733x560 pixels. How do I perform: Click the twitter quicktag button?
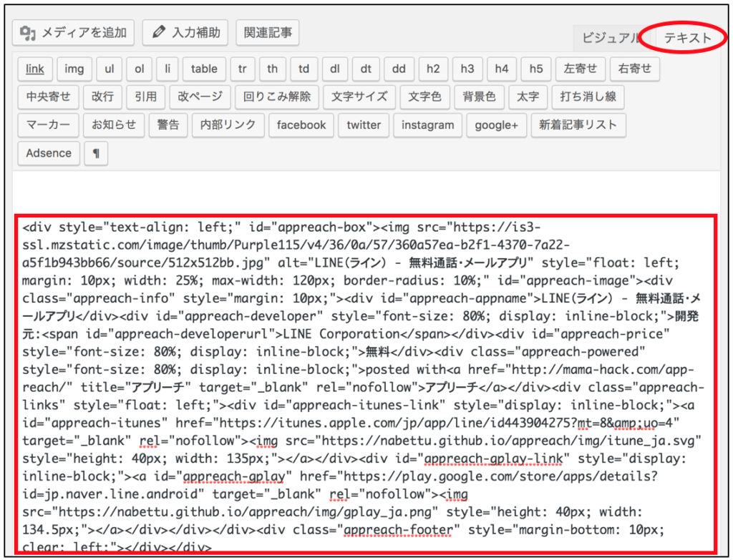pyautogui.click(x=364, y=125)
